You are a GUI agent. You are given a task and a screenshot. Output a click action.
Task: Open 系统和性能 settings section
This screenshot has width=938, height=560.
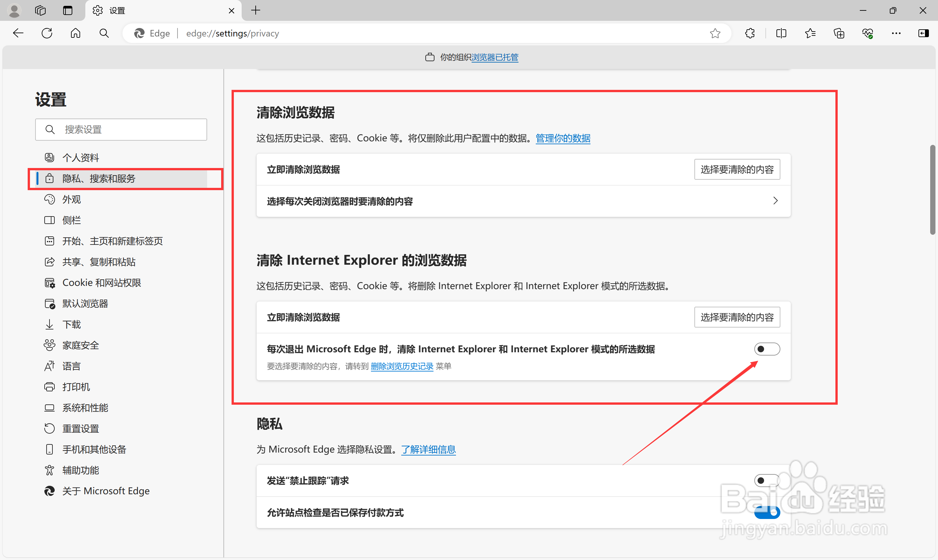coord(121,408)
